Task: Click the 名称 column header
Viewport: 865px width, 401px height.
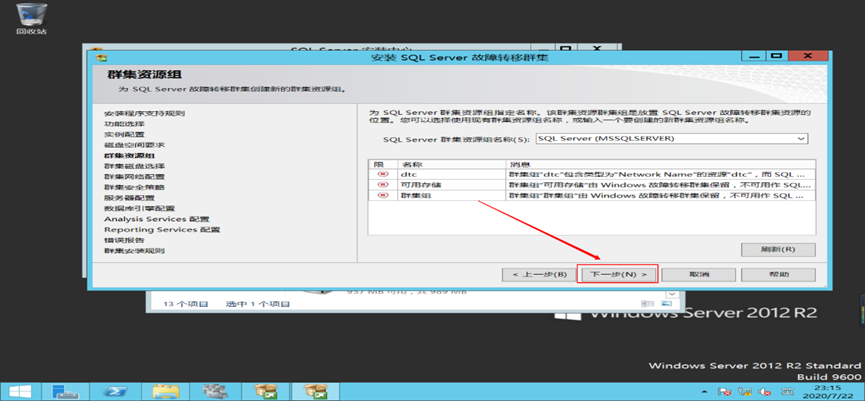Action: pos(451,164)
